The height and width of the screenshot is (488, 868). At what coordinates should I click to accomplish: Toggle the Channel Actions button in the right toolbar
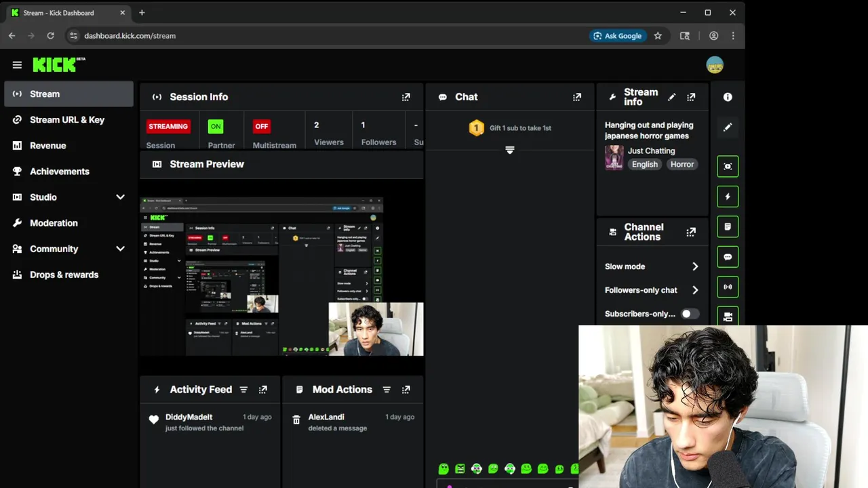click(728, 316)
